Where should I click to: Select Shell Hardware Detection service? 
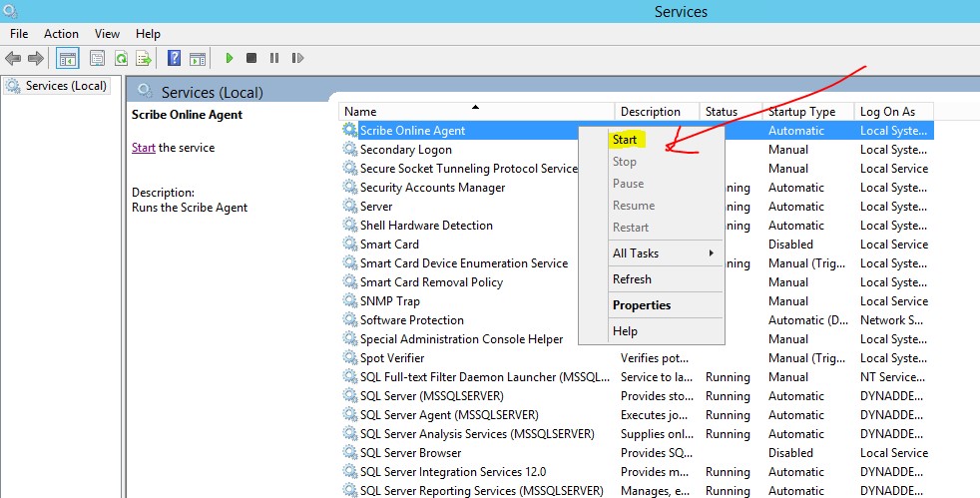click(426, 225)
